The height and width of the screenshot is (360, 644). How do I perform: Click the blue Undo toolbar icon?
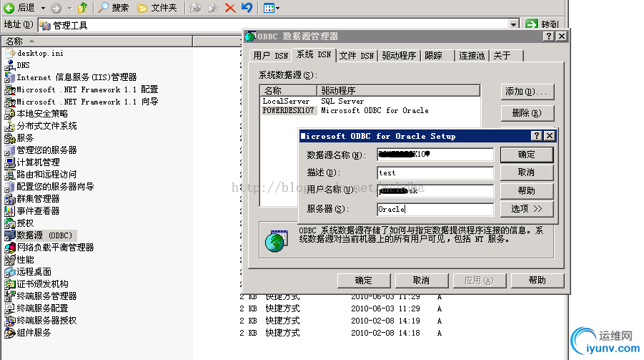click(247, 8)
